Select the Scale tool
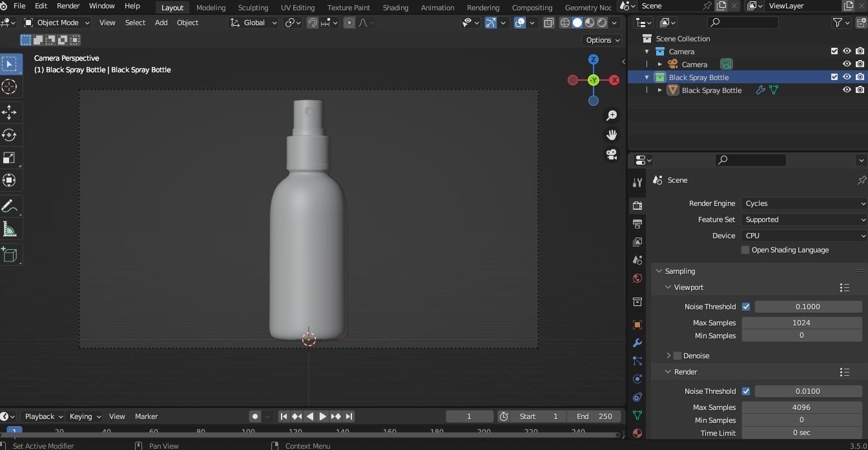868x450 pixels. tap(10, 158)
